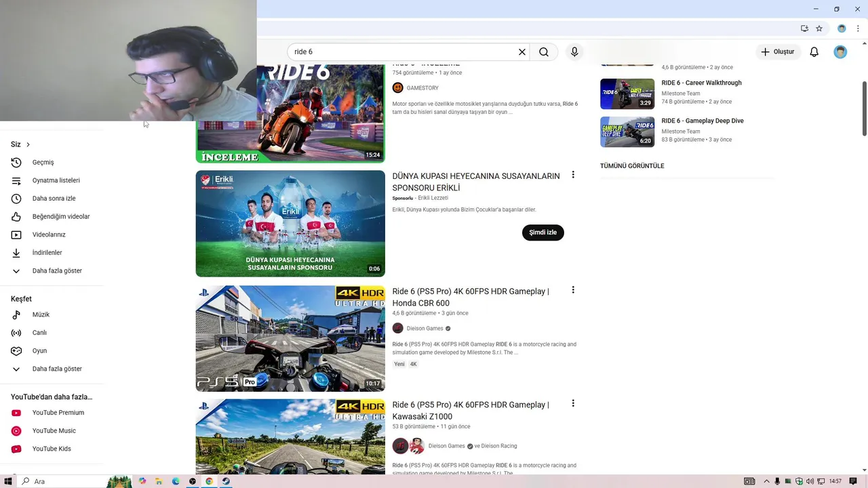Open GAMESTORY channel avatar
The width and height of the screenshot is (868, 488).
click(x=398, y=88)
